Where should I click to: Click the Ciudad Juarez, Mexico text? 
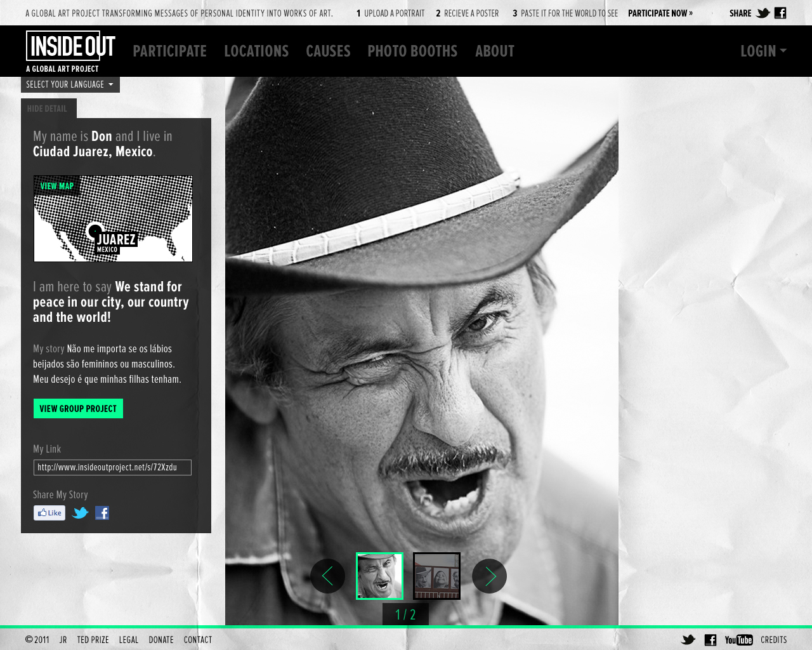[x=94, y=152]
